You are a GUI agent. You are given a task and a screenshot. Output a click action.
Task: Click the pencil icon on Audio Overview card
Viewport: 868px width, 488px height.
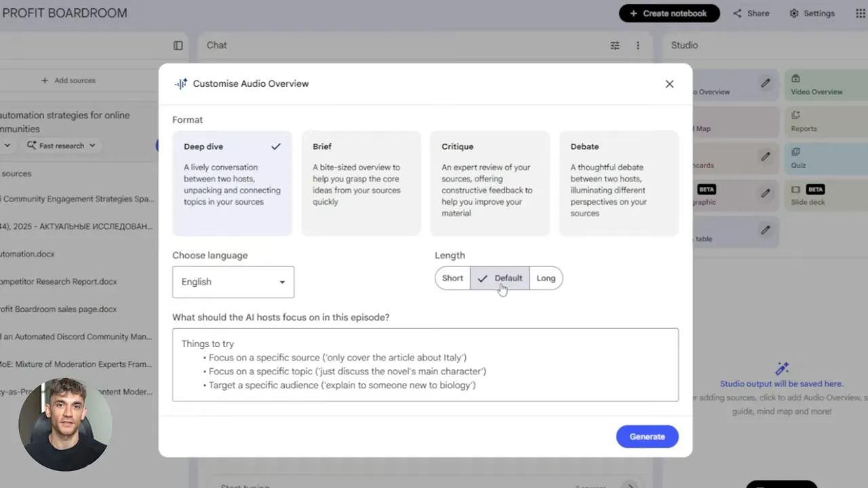766,83
